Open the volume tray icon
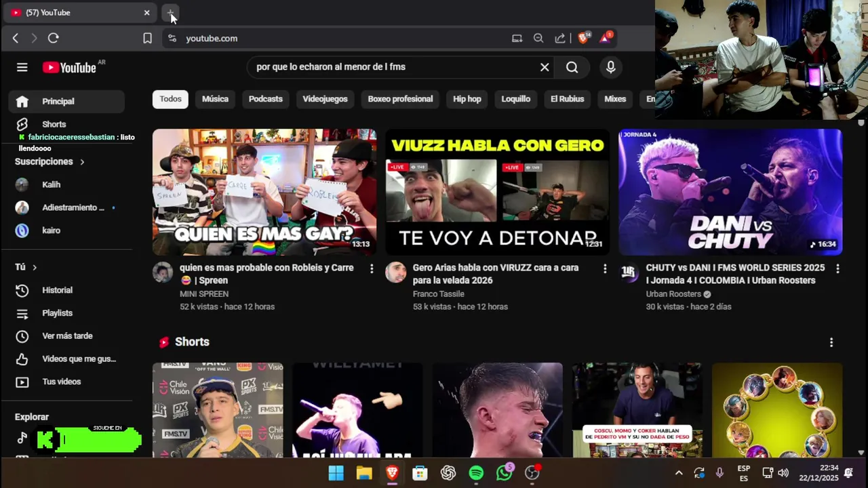Image resolution: width=868 pixels, height=488 pixels. [x=783, y=473]
